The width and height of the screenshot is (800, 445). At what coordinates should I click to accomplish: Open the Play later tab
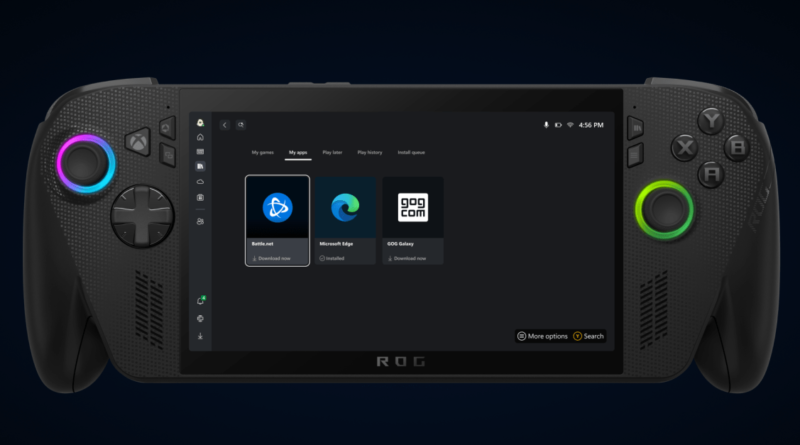click(x=332, y=153)
